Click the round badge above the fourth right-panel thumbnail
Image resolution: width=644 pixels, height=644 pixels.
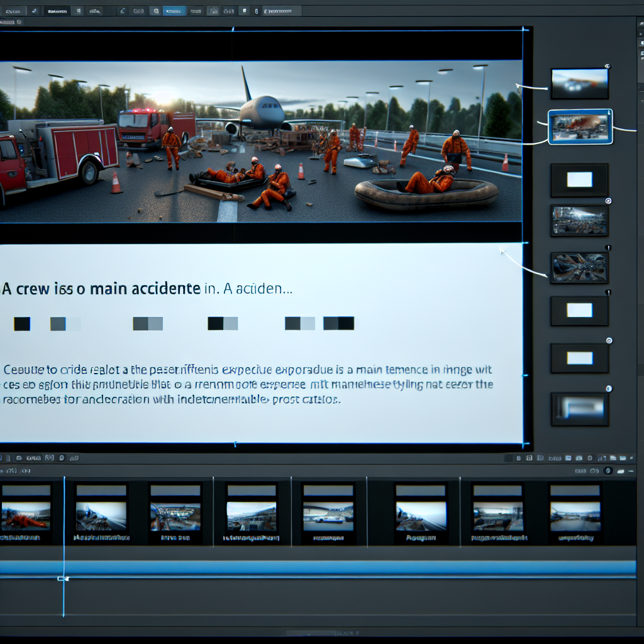(x=608, y=201)
